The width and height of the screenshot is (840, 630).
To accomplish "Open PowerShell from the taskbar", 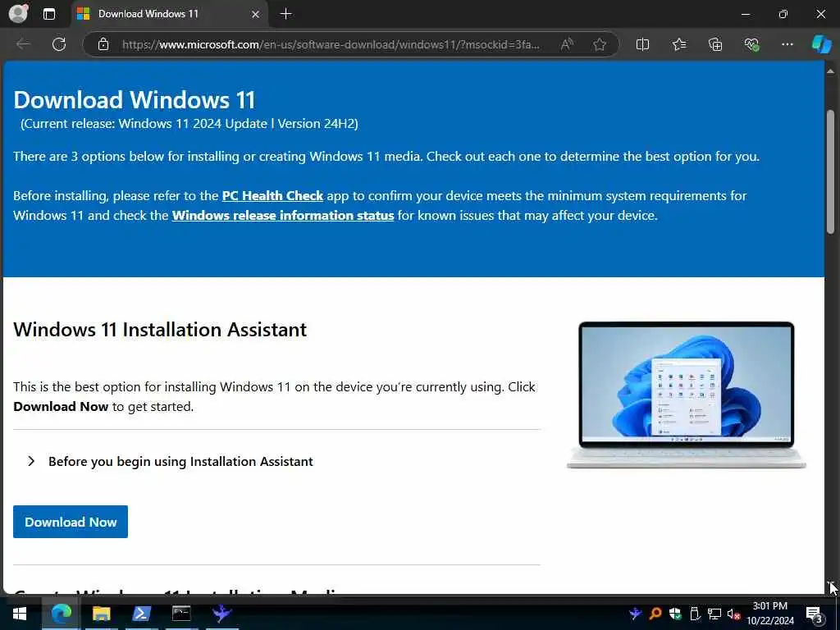I will [x=141, y=614].
